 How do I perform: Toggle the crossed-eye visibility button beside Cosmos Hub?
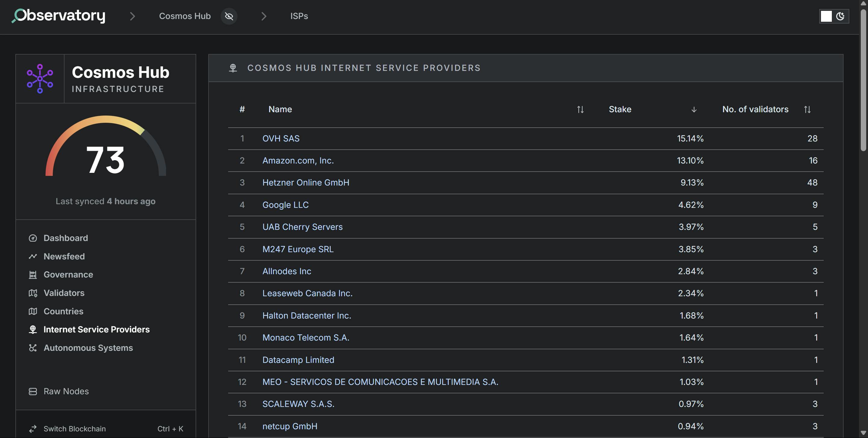pos(229,16)
